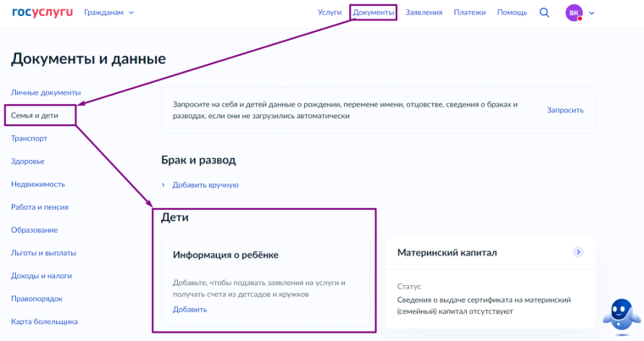Click the Материнский капитал card title
Image resolution: width=644 pixels, height=341 pixels.
[x=447, y=253]
